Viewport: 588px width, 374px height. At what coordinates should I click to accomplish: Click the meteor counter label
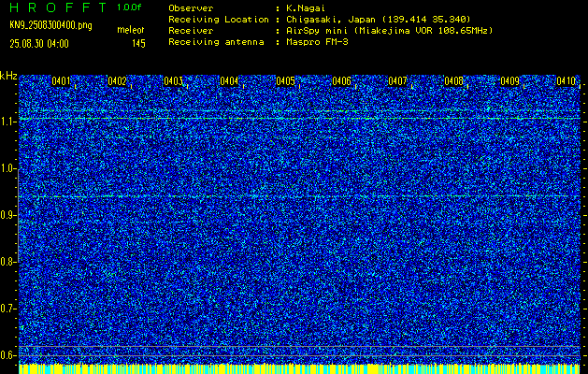tap(131, 30)
